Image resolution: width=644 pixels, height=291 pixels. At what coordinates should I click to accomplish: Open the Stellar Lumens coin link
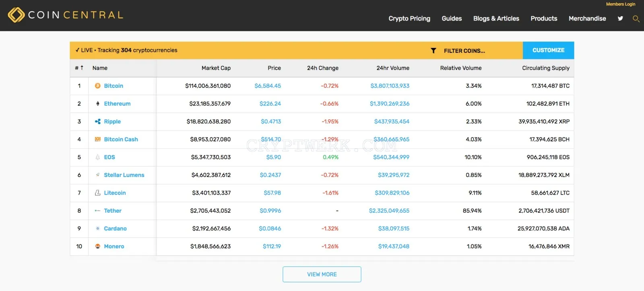[124, 175]
